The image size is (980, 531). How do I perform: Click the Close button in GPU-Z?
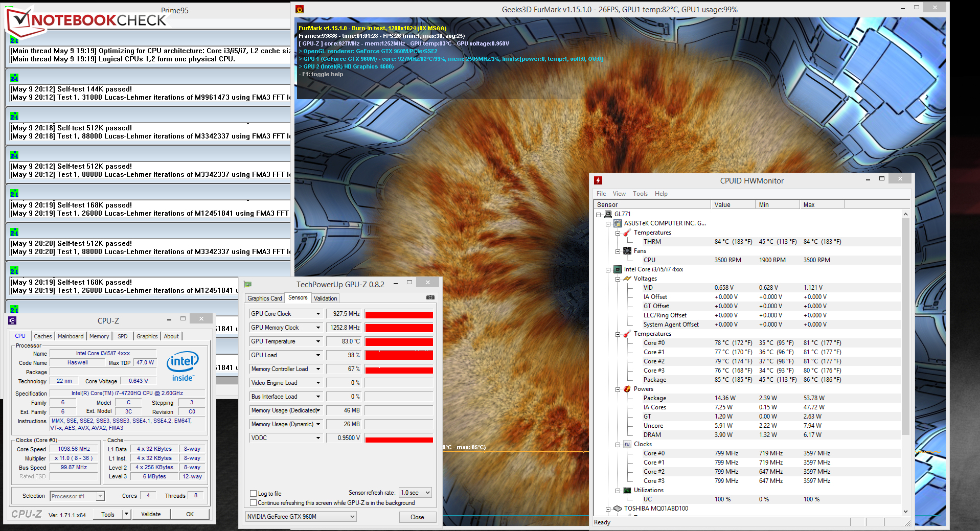(x=417, y=517)
